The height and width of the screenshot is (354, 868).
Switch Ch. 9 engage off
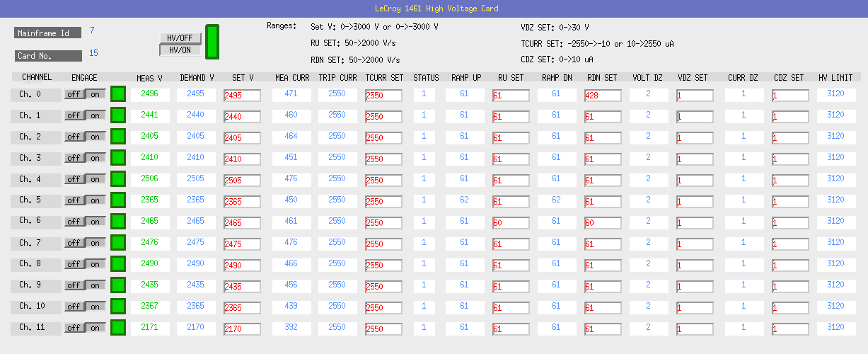click(x=74, y=285)
